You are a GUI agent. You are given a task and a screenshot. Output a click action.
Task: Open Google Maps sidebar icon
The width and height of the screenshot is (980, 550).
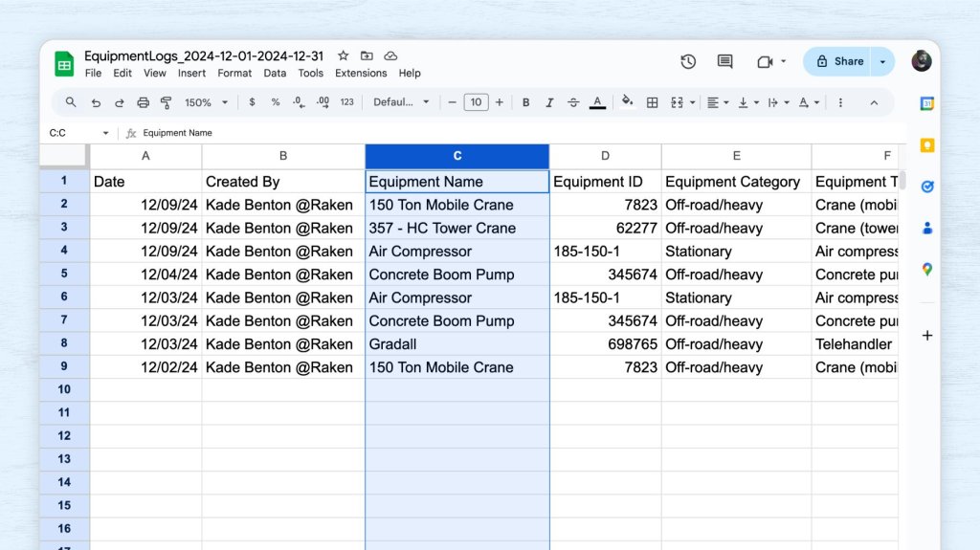pyautogui.click(x=926, y=270)
